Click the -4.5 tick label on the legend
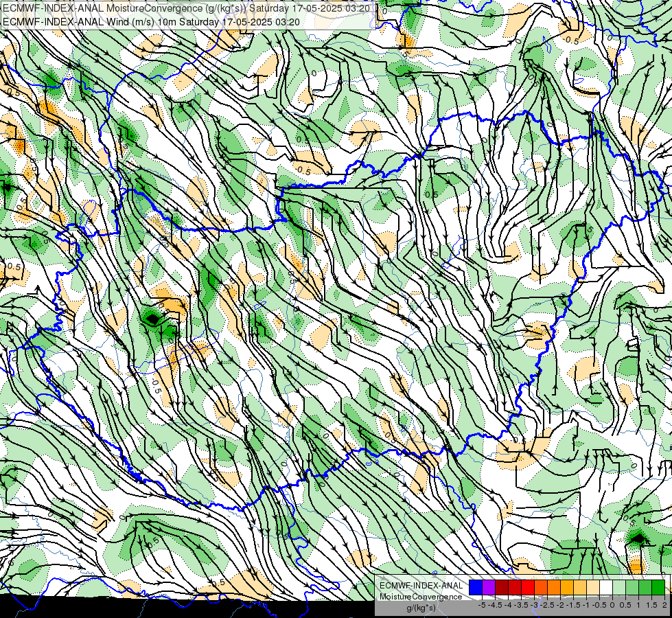The width and height of the screenshot is (672, 618). pos(495,605)
